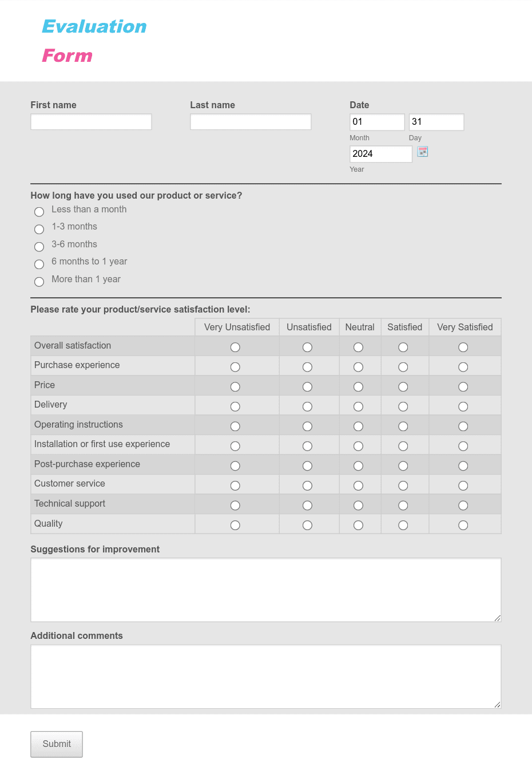
Task: Click the First name text field
Action: point(91,122)
